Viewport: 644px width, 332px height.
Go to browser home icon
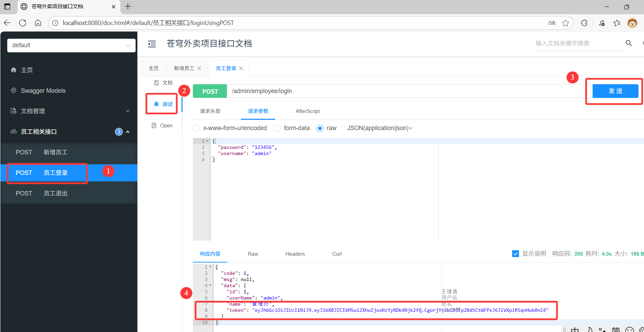click(x=38, y=23)
